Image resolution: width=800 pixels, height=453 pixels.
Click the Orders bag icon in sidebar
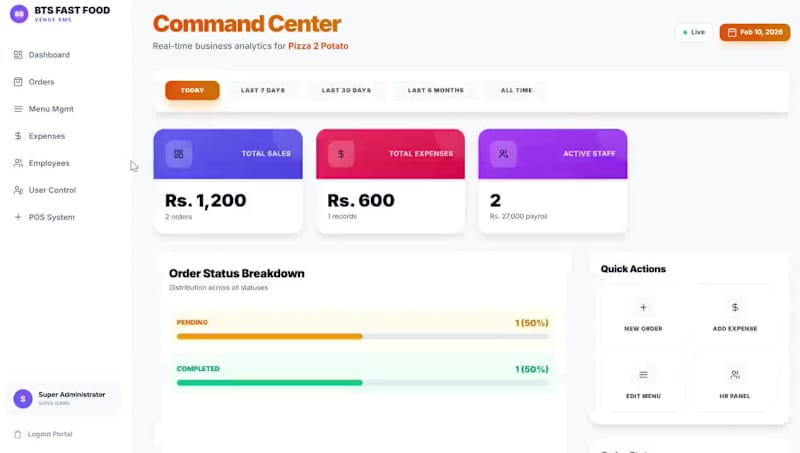pos(18,82)
